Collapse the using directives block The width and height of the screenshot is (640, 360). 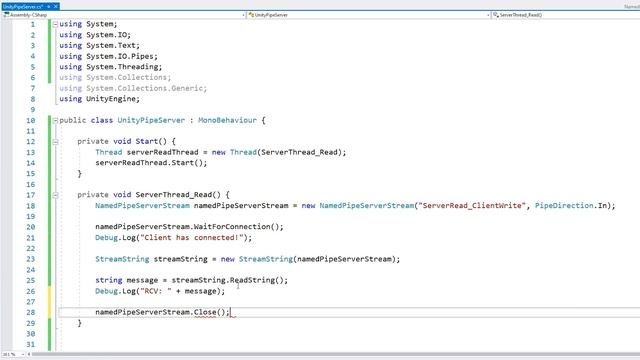click(x=55, y=24)
